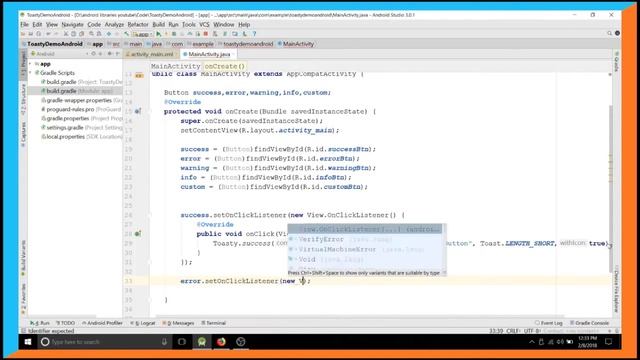Toggle the Gradle tool window on right edge
The image size is (640, 360).
pyautogui.click(x=616, y=61)
